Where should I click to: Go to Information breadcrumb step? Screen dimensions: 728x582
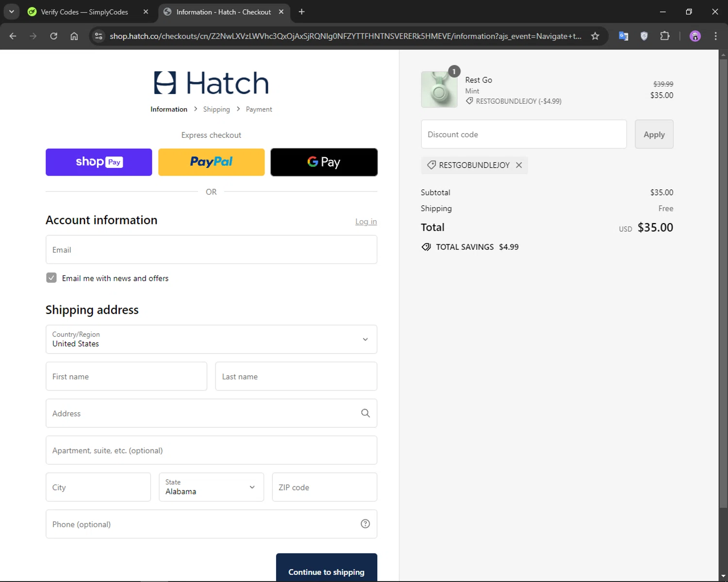169,109
